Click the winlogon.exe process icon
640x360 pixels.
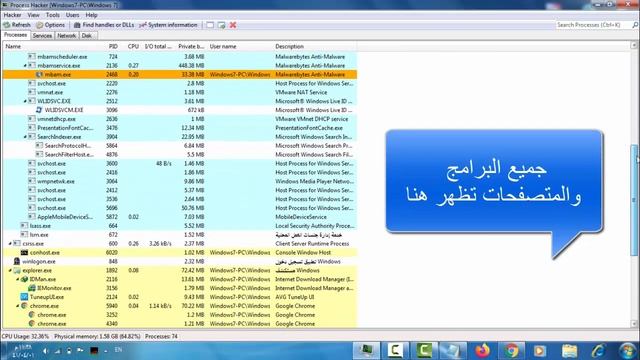(17, 261)
